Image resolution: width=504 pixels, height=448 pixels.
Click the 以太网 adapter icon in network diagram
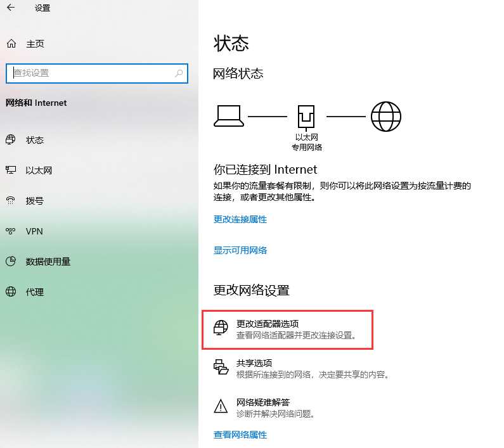click(x=306, y=118)
